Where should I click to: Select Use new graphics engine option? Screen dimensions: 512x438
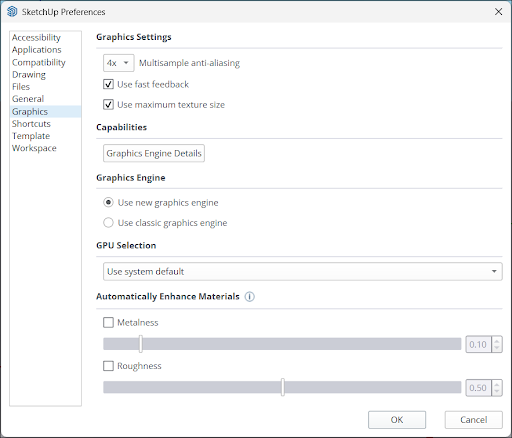coord(108,202)
